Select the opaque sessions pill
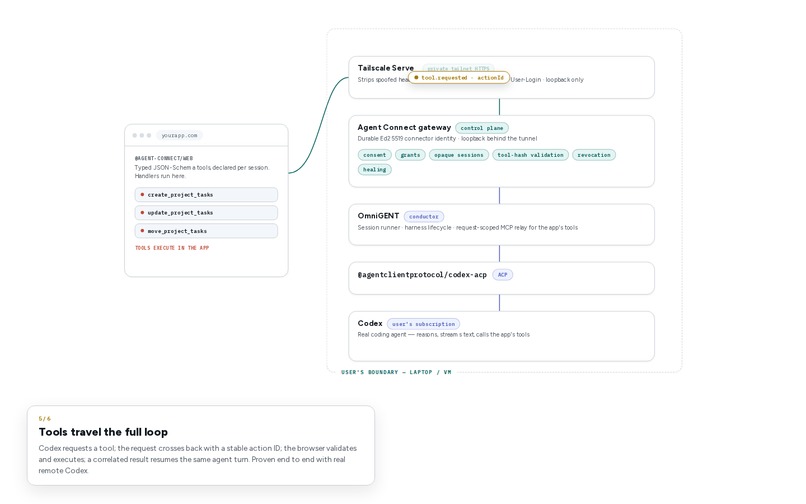806x504 pixels. [x=459, y=155]
